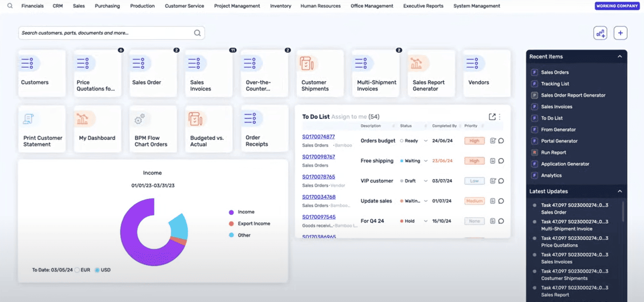Open the My Dashboard tile
Viewport: 644px width, 302px height.
[x=97, y=129]
